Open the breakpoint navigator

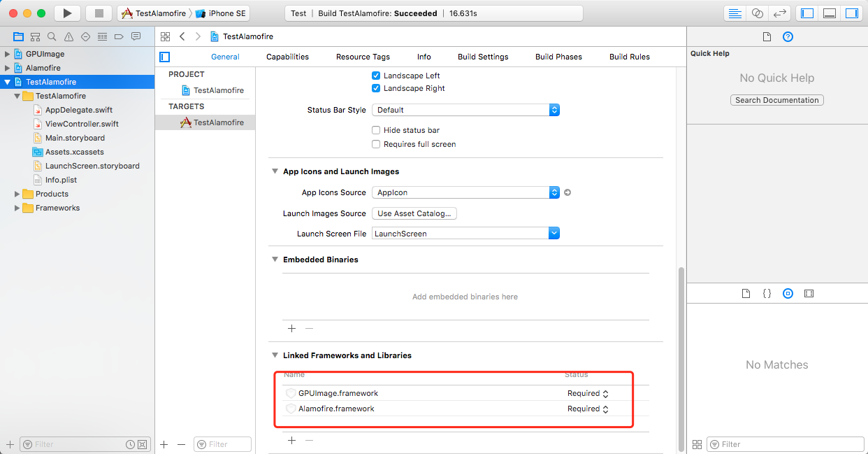(119, 36)
